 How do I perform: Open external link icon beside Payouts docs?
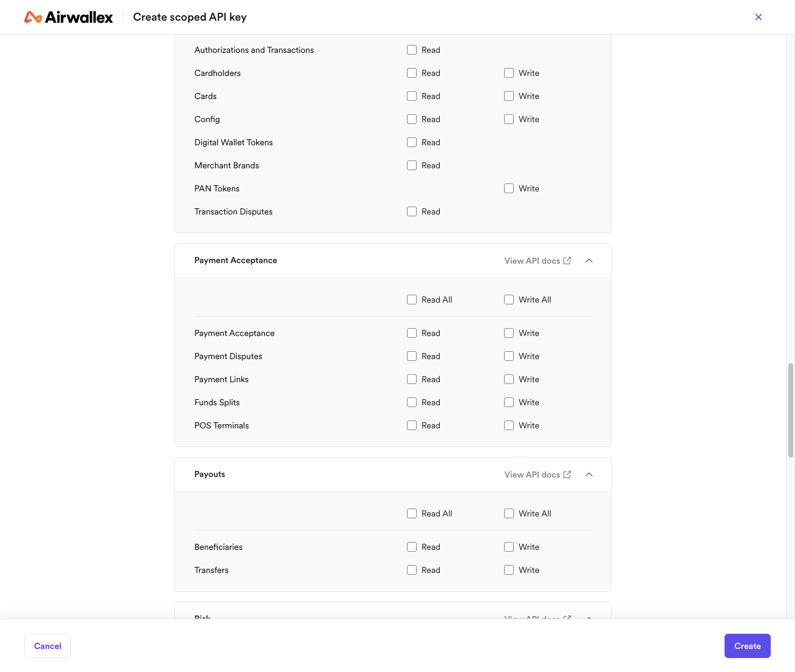tap(567, 475)
